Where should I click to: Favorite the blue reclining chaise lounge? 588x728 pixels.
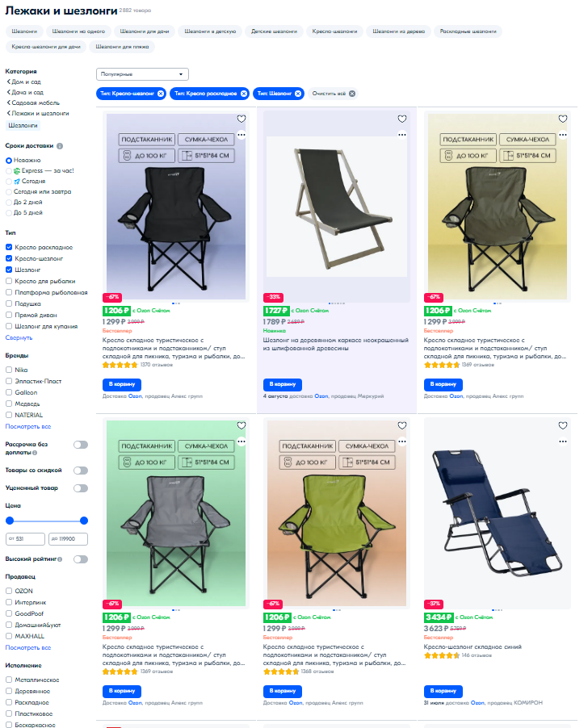point(562,425)
